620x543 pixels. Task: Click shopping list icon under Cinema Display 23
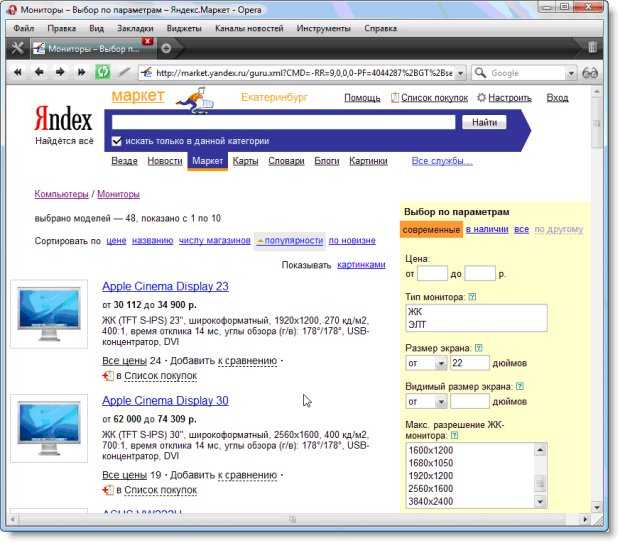coord(108,376)
